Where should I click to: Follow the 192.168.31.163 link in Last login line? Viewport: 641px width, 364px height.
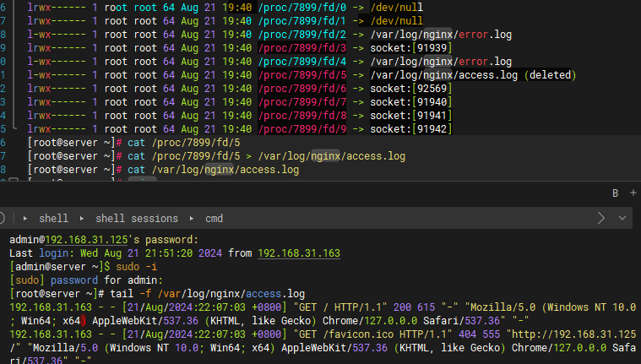pyautogui.click(x=299, y=253)
